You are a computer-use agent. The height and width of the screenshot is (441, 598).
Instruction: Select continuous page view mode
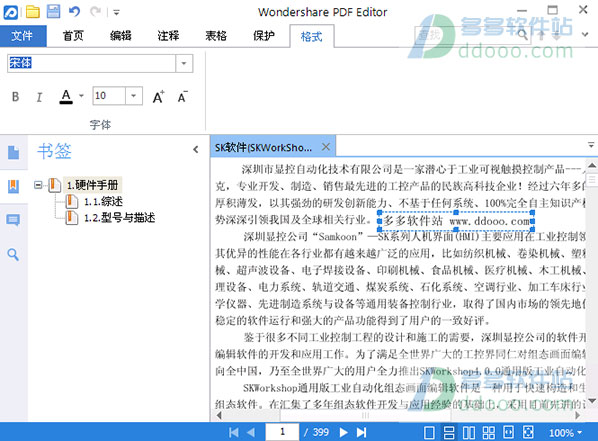[x=449, y=433]
